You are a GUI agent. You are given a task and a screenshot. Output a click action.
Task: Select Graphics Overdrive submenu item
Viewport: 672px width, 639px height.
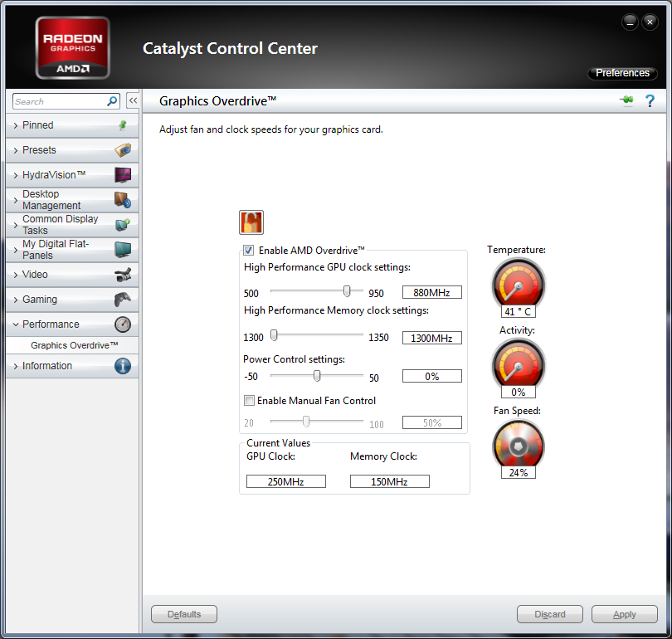(x=74, y=345)
